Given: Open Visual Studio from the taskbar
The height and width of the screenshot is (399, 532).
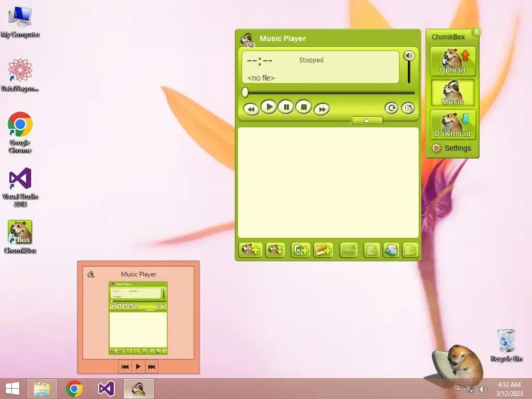Looking at the screenshot, I should 106,389.
